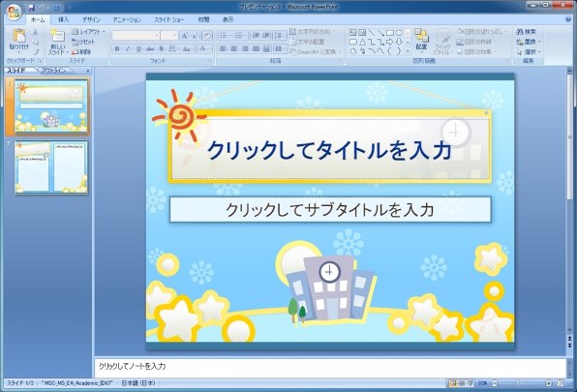
Task: Select slide 1 thumbnail in the slides pane
Action: pyautogui.click(x=51, y=106)
